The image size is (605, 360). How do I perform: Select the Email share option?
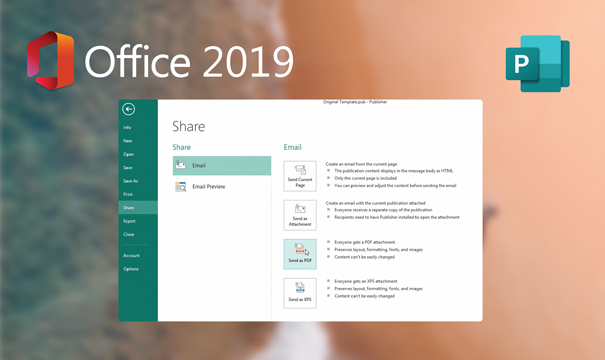pos(222,166)
